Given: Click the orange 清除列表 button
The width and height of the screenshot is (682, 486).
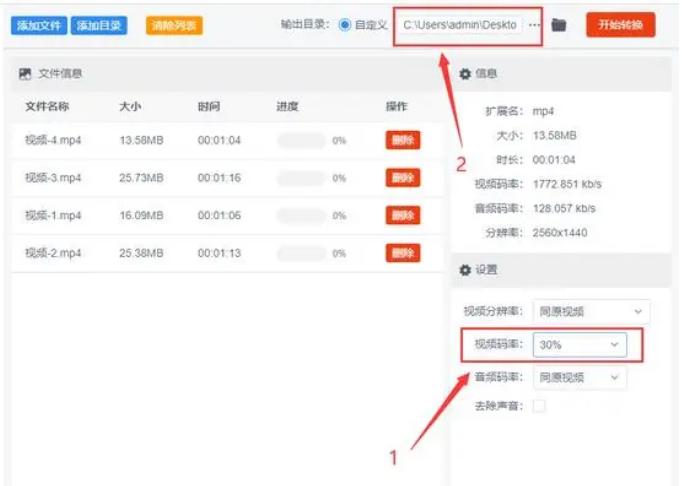Looking at the screenshot, I should pos(174,26).
